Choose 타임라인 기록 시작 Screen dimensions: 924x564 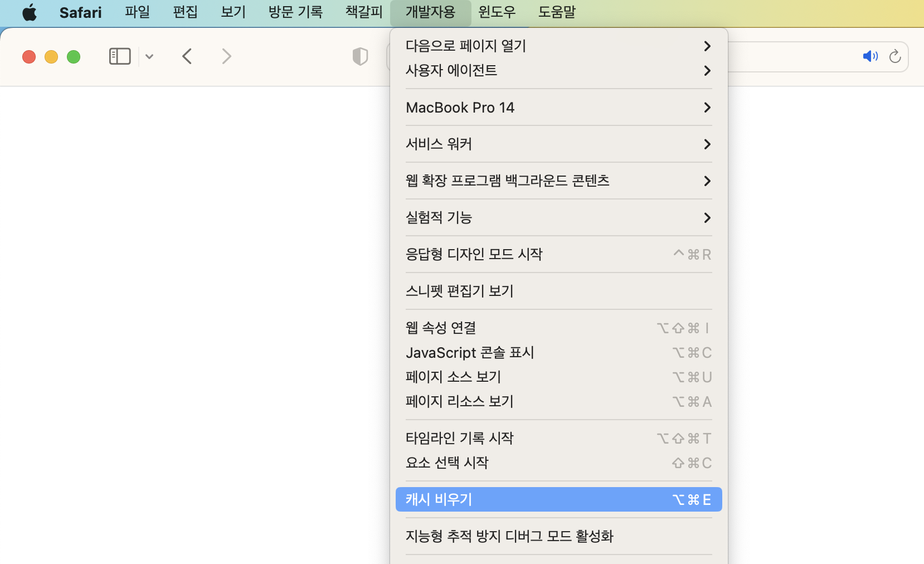[x=558, y=438]
